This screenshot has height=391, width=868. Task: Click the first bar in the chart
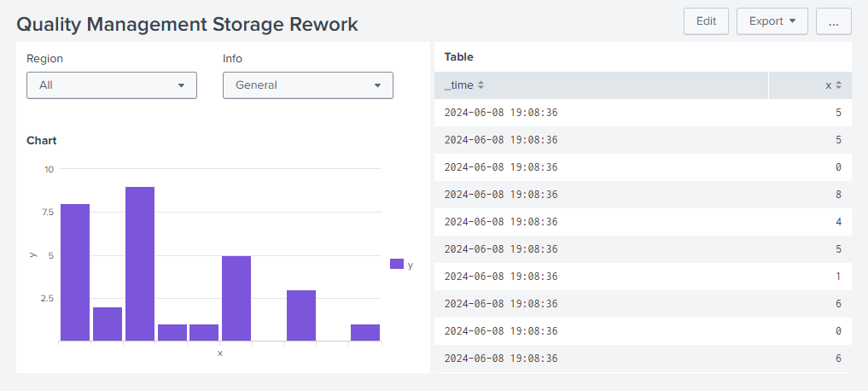pyautogui.click(x=75, y=272)
